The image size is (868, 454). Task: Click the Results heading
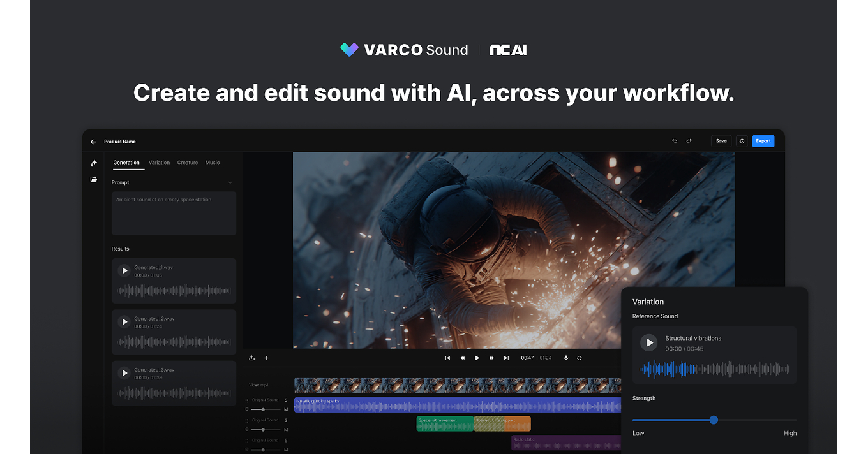click(x=121, y=249)
